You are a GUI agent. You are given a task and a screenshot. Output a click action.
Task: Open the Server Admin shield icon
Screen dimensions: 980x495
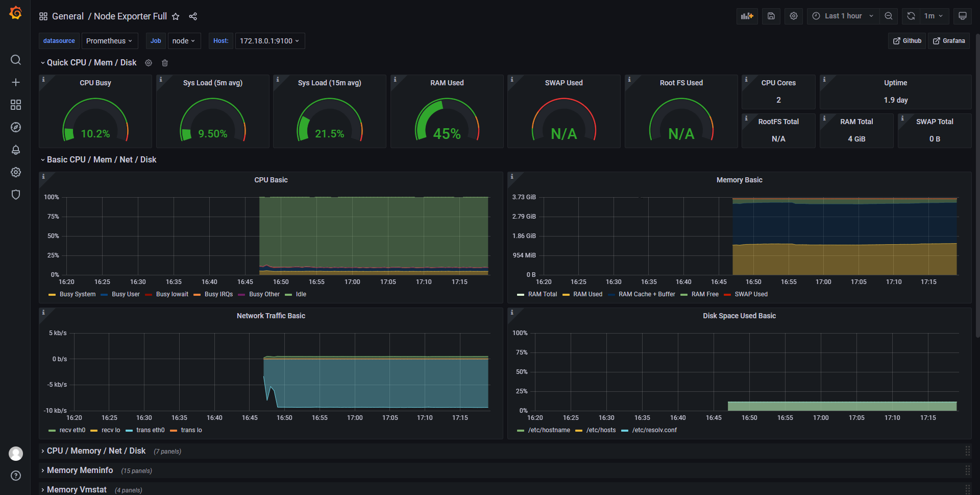[16, 195]
